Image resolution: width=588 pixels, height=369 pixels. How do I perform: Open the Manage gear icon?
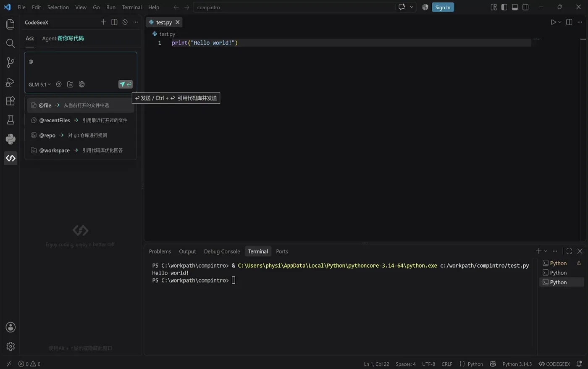click(x=10, y=346)
